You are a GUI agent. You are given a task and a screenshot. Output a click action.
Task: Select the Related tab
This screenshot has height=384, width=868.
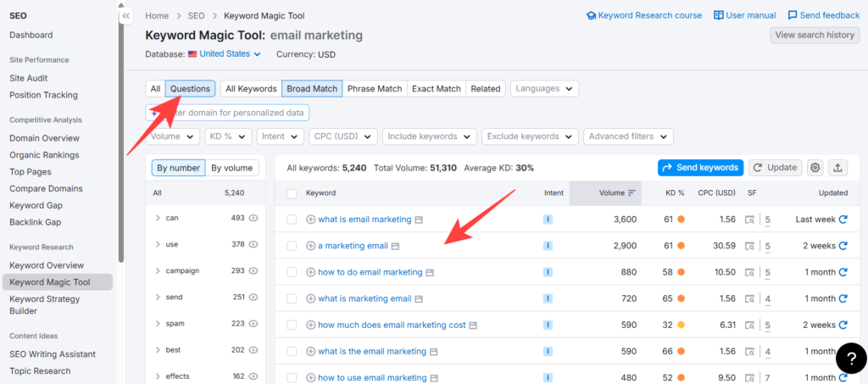[x=486, y=88]
